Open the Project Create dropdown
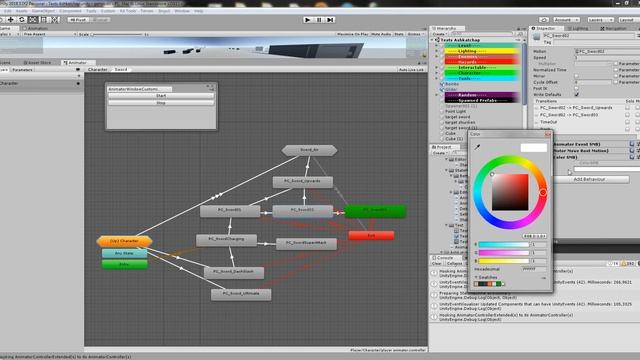This screenshot has height=360, width=640. pyautogui.click(x=440, y=153)
